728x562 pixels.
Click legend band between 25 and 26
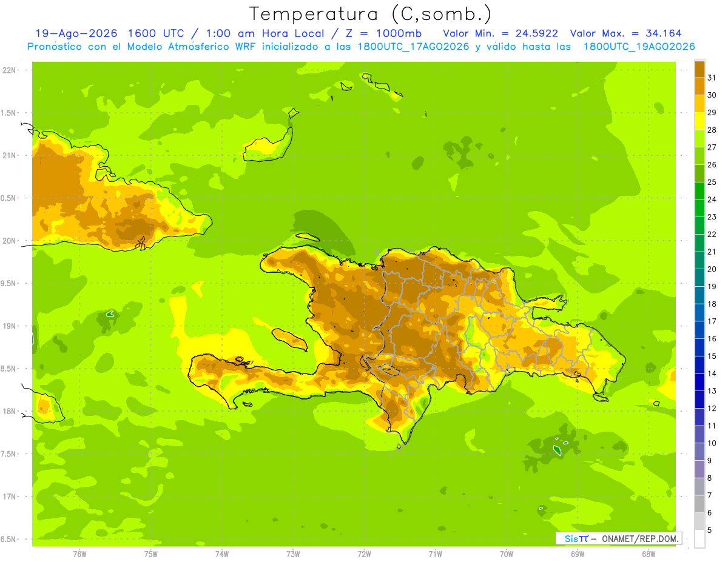tap(699, 173)
